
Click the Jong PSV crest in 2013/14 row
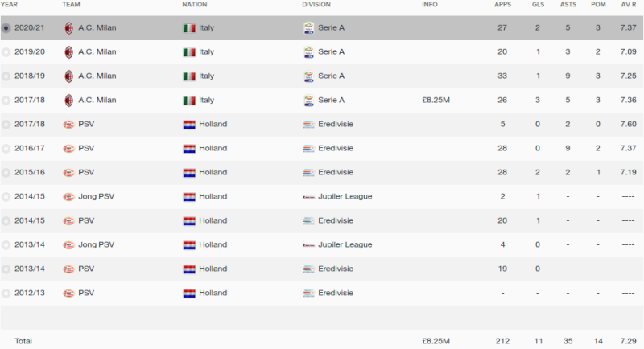[68, 245]
